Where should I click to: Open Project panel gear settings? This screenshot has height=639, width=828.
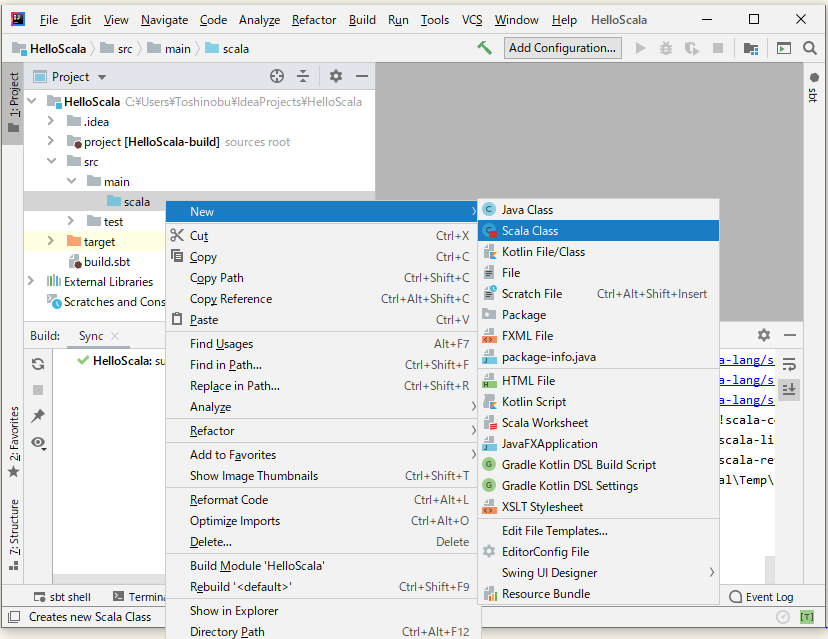[336, 76]
